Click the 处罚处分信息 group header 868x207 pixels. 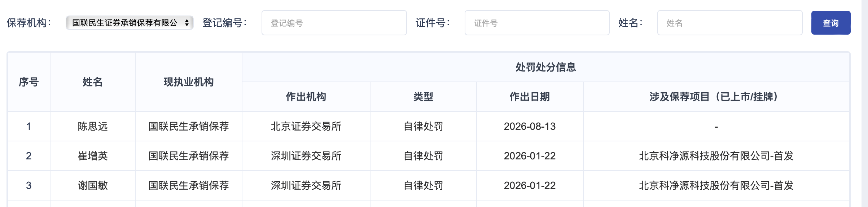[x=545, y=67]
